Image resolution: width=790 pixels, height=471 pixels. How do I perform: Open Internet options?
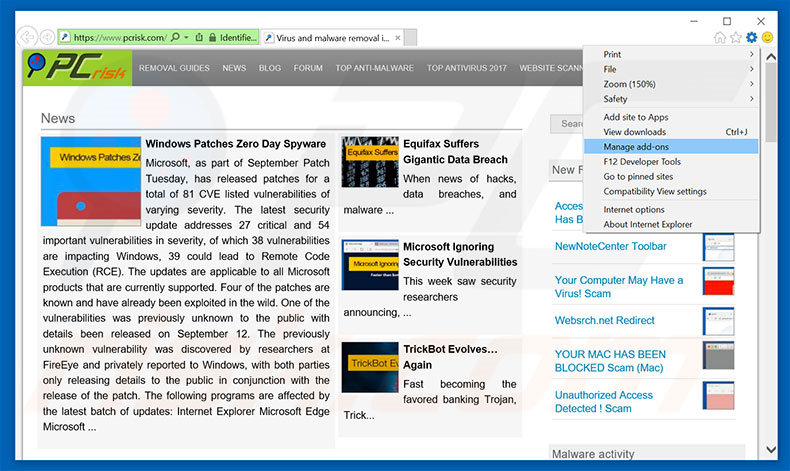[672, 210]
